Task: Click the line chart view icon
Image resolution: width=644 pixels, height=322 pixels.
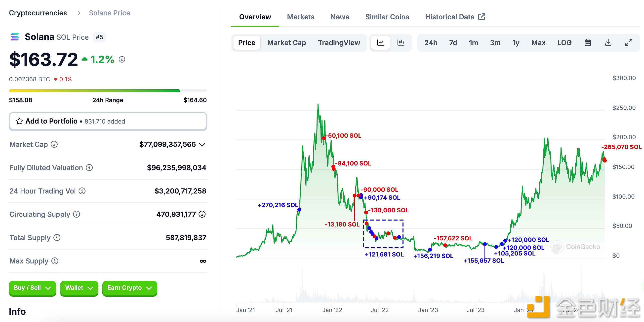Action: click(x=380, y=43)
